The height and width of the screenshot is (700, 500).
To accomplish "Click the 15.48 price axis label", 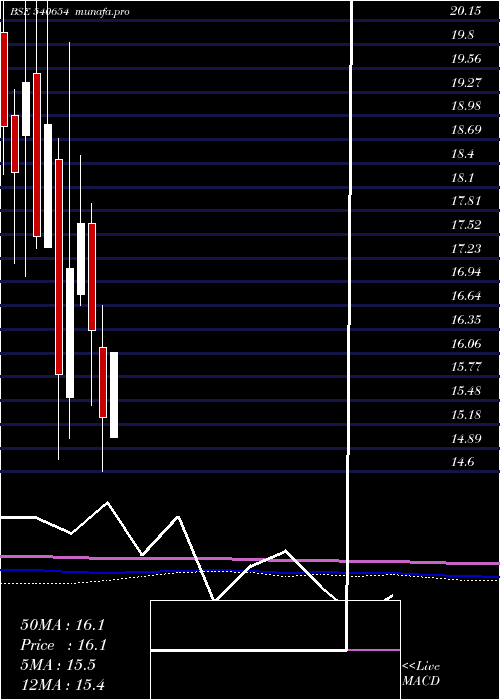I will [x=466, y=391].
